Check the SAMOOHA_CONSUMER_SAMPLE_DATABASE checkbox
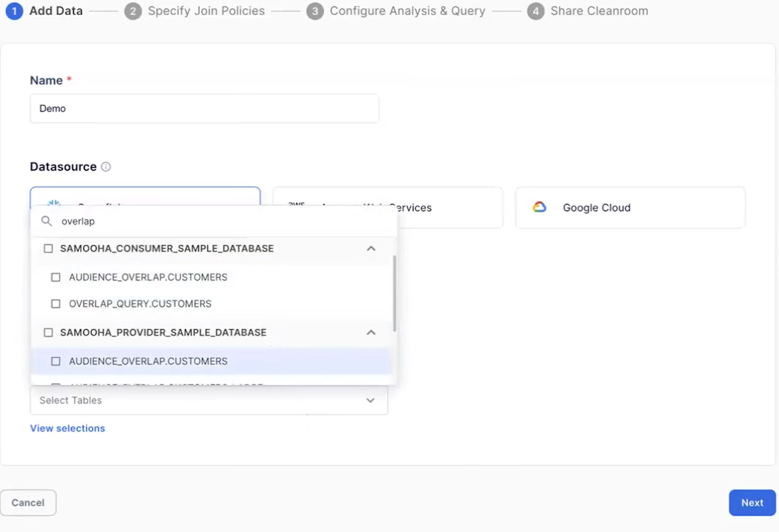Viewport: 779px width, 532px height. coord(48,248)
